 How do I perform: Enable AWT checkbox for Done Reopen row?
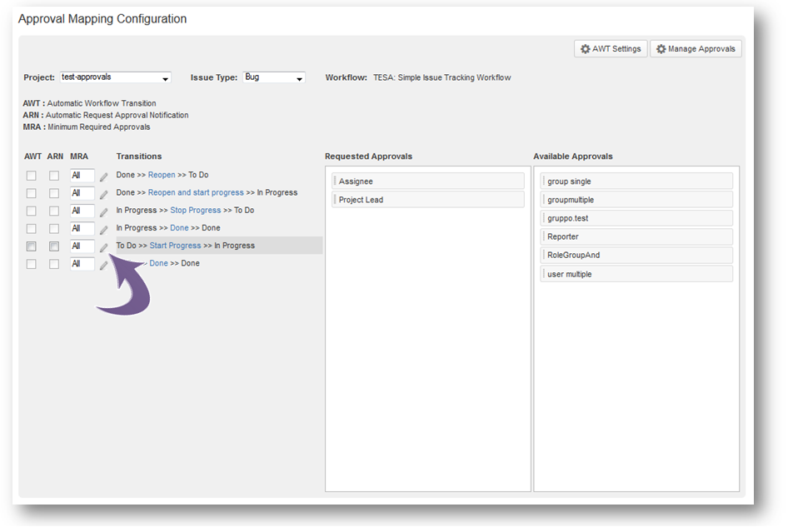32,176
